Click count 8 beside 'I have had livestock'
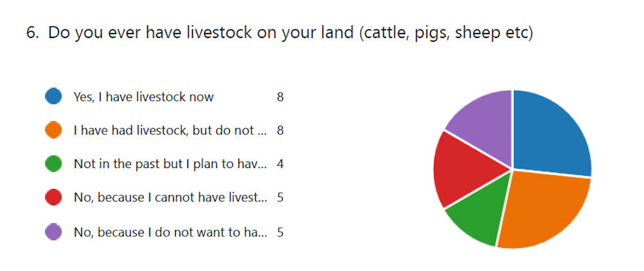Screen dimensions: 644x271 click(280, 131)
